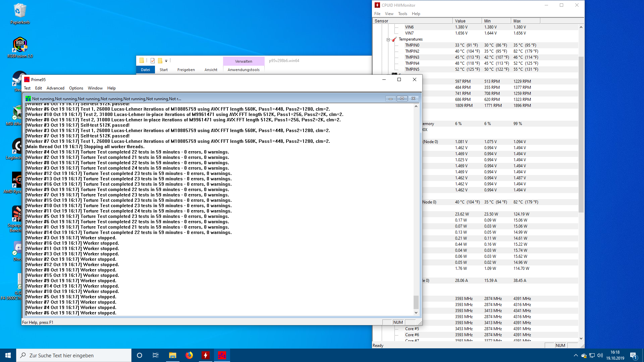Show hidden system tray icons chevron
644x362 pixels.
(x=576, y=355)
